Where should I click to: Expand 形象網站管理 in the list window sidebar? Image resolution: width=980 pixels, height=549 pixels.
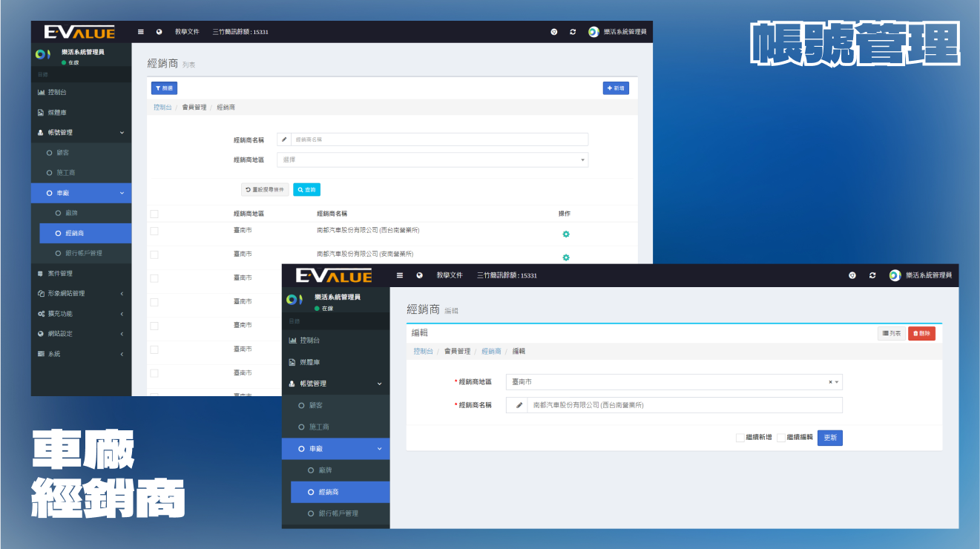point(81,294)
